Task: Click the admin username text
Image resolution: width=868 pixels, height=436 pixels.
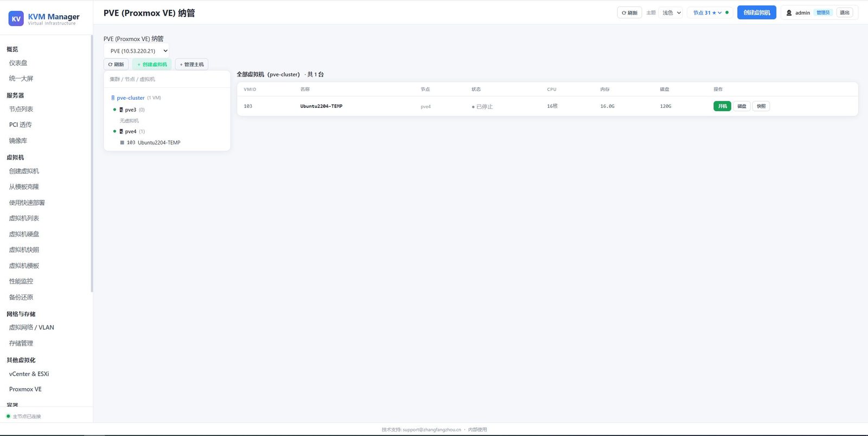Action: coord(803,12)
